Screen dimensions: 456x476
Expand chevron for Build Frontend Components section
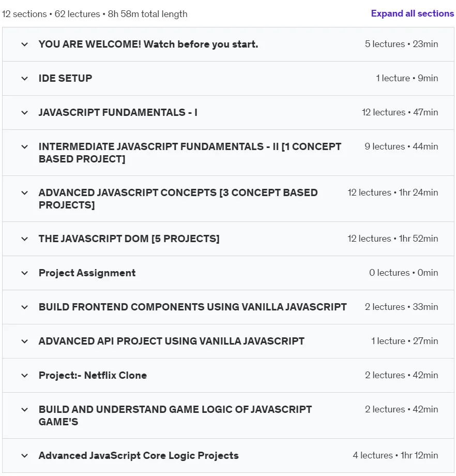25,307
